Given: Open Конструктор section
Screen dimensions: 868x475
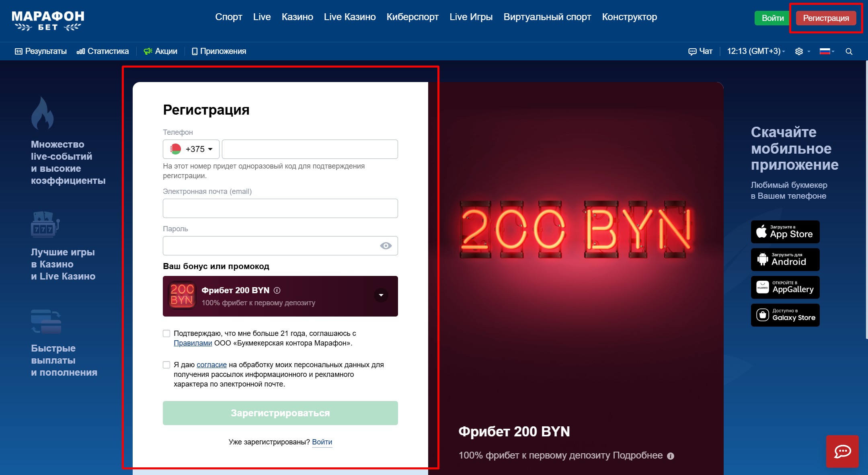Looking at the screenshot, I should [629, 17].
